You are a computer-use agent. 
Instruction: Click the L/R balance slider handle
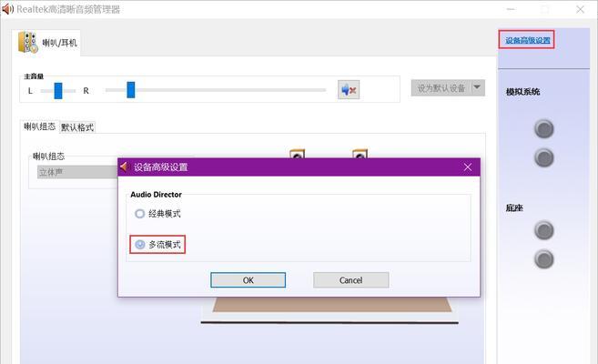click(58, 91)
